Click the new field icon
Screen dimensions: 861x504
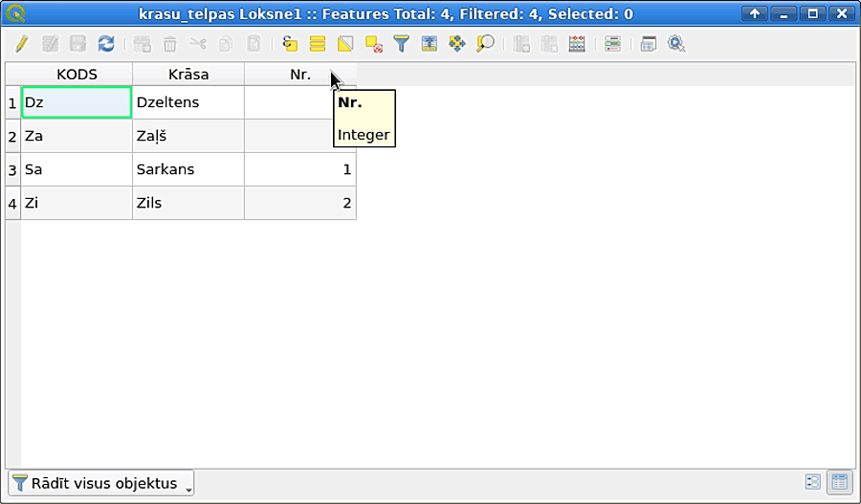pos(521,43)
